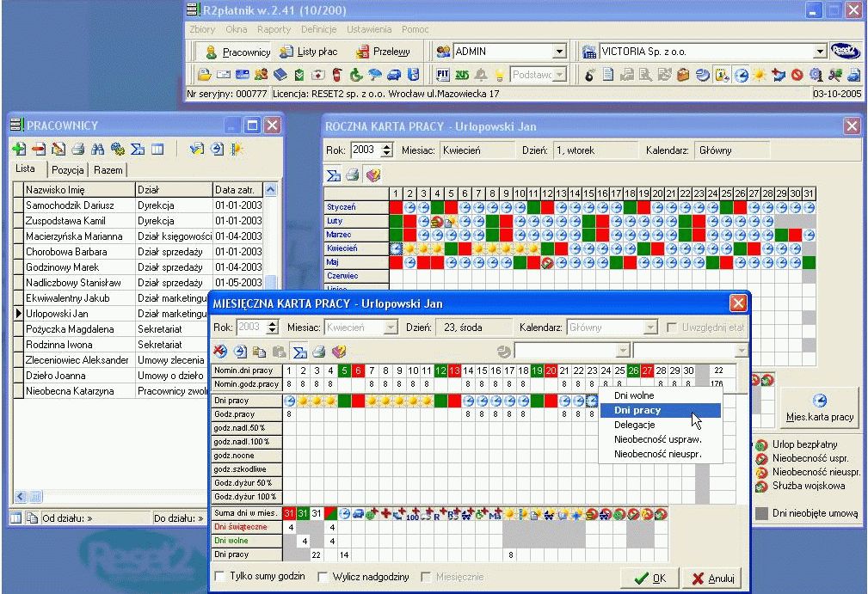Click the employee list vertical scrollbar up arrow
Viewport: 868px width, 594px height.
271,190
